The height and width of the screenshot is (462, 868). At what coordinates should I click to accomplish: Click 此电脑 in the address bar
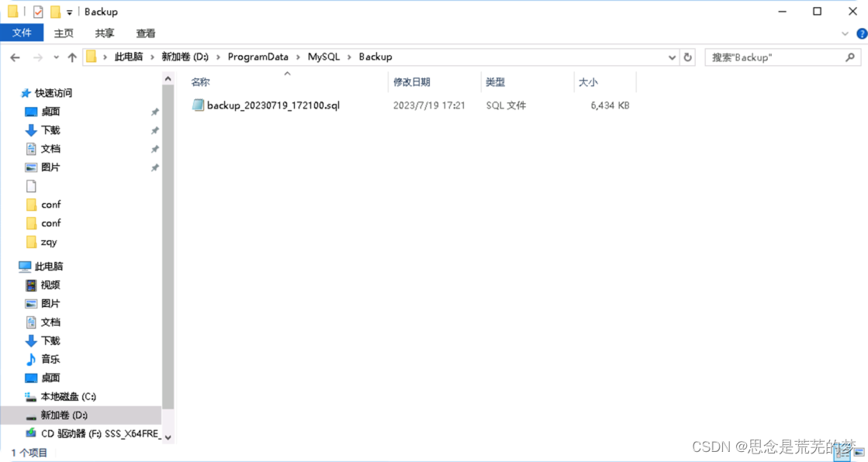click(x=129, y=57)
